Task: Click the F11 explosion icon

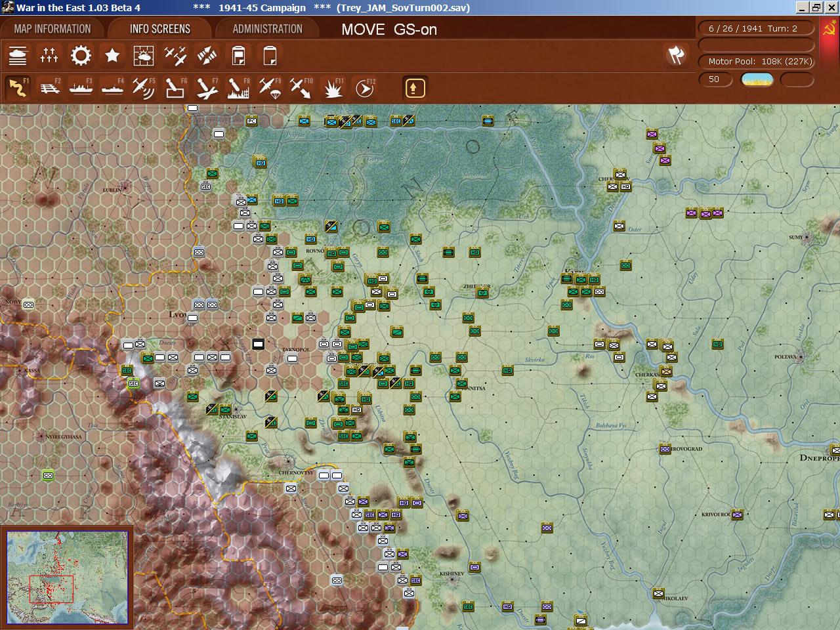Action: click(333, 88)
